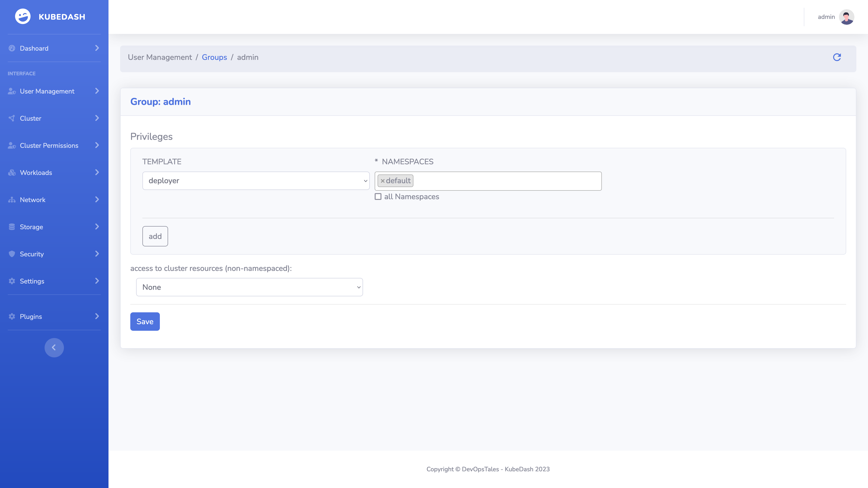Expand the Cluster Permissions sidebar menu
The image size is (868, 488).
(49, 146)
